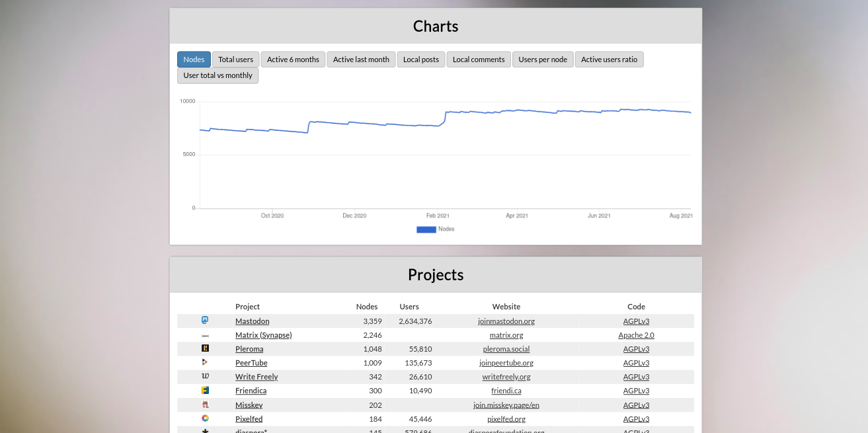Open the Misskey project link
This screenshot has width=868, height=433.
249,405
